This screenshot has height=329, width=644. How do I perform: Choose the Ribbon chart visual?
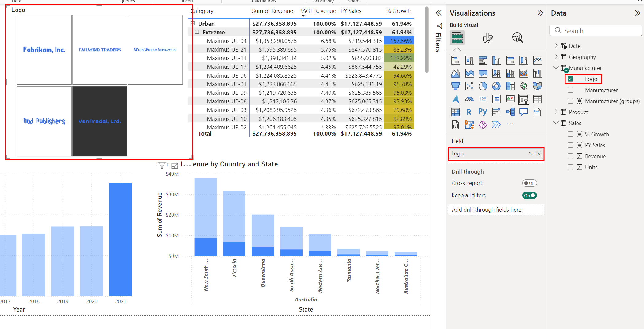[524, 73]
